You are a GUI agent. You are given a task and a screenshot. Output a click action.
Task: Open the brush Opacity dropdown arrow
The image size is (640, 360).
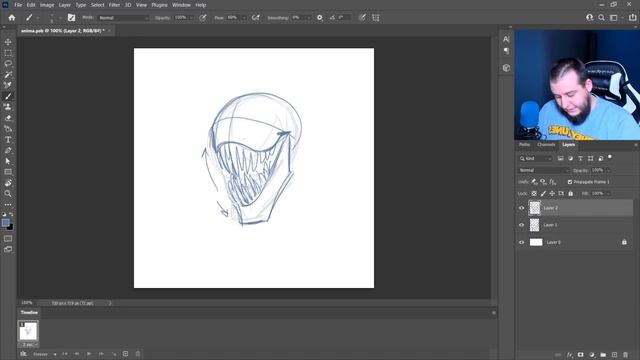coord(191,18)
